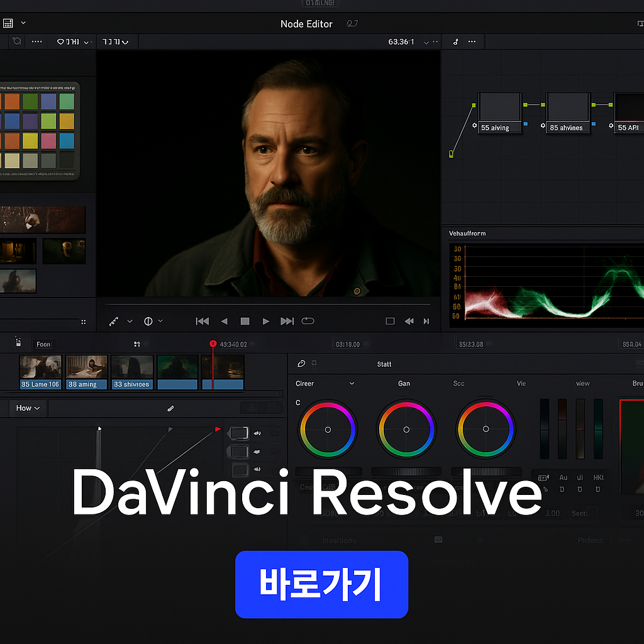The height and width of the screenshot is (644, 644).
Task: Switch to the Gan tab
Action: click(404, 383)
